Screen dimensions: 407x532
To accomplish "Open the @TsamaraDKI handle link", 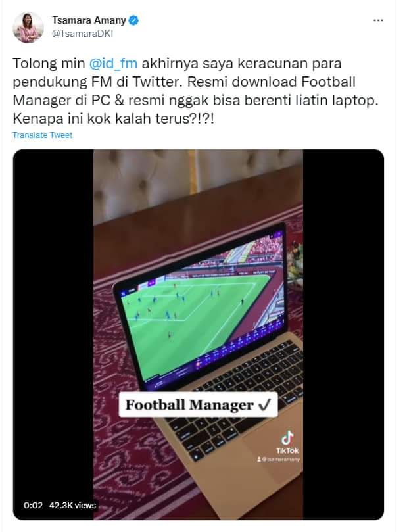I will [82, 34].
